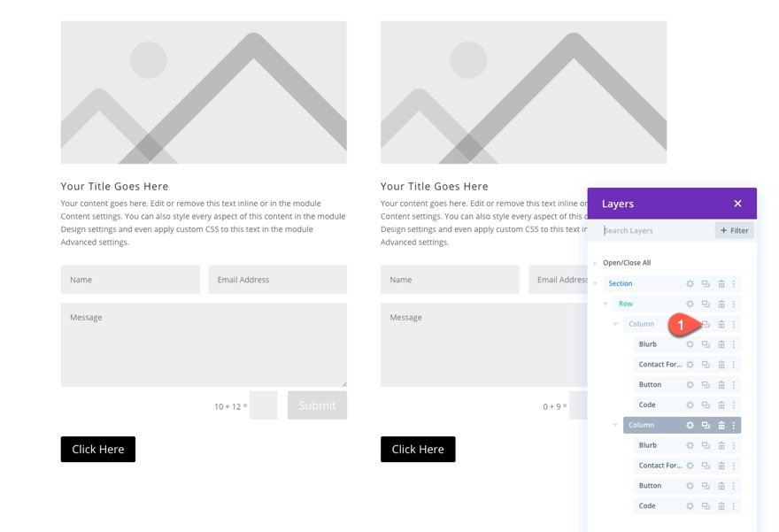The image size is (779, 532).
Task: Duplicate first column's Contact Form layer
Action: click(706, 365)
